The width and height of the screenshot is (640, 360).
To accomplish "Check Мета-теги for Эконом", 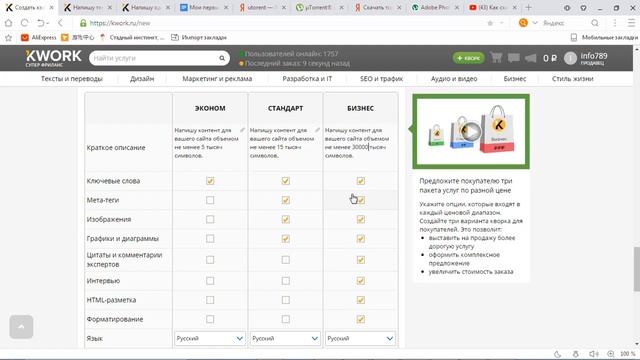I will pos(210,200).
